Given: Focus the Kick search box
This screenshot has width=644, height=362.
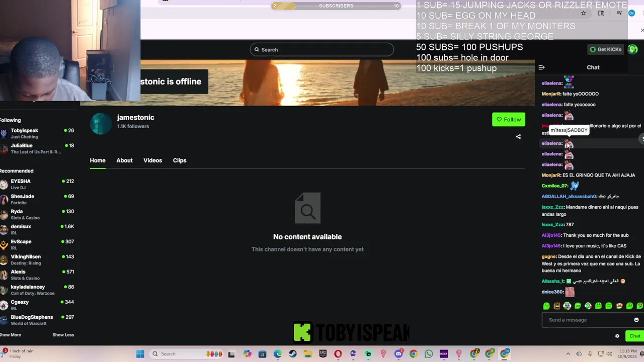Looking at the screenshot, I should point(322,49).
